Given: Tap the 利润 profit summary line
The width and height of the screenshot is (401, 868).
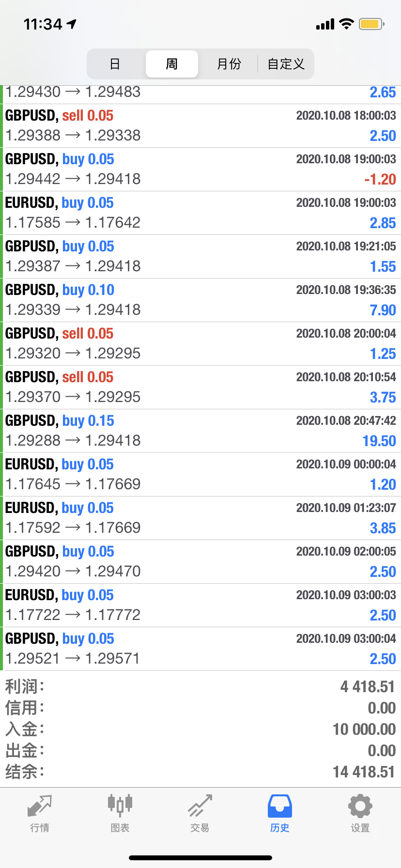Looking at the screenshot, I should [x=200, y=686].
